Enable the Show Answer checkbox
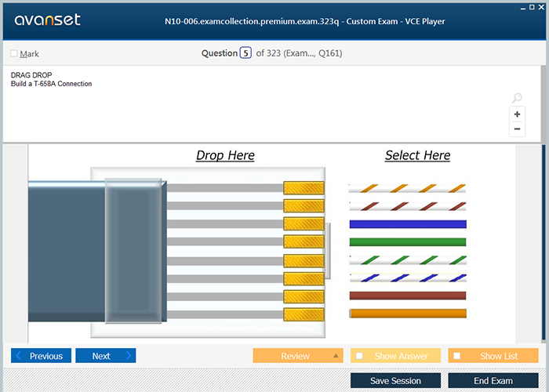Image resolution: width=549 pixels, height=392 pixels. (x=360, y=356)
